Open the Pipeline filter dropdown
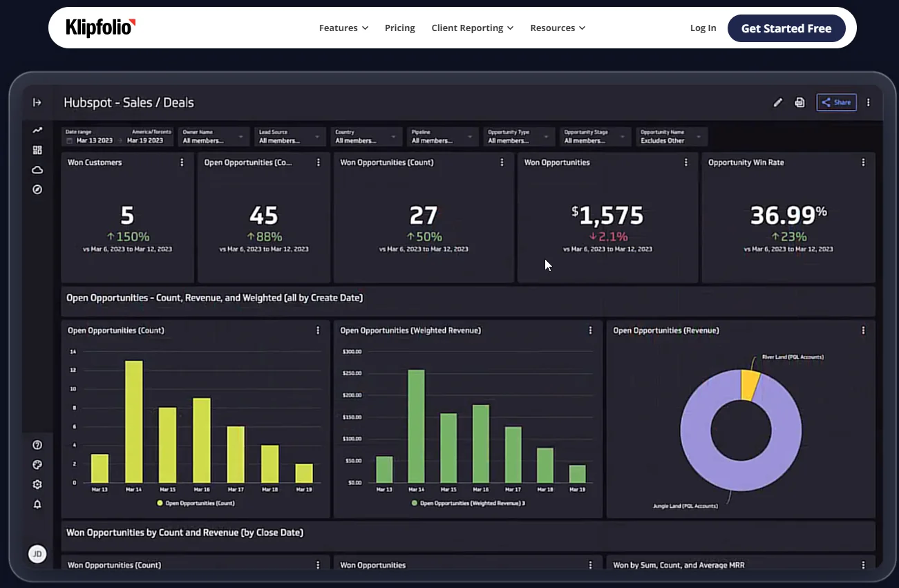The height and width of the screenshot is (588, 899). pos(442,136)
